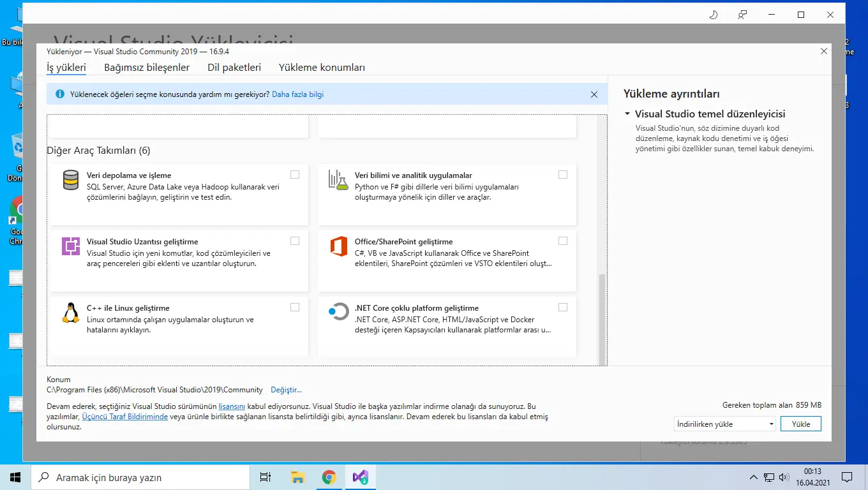Check the Office/SharePoint geliştirme workload
This screenshot has width=868, height=490.
pos(562,241)
